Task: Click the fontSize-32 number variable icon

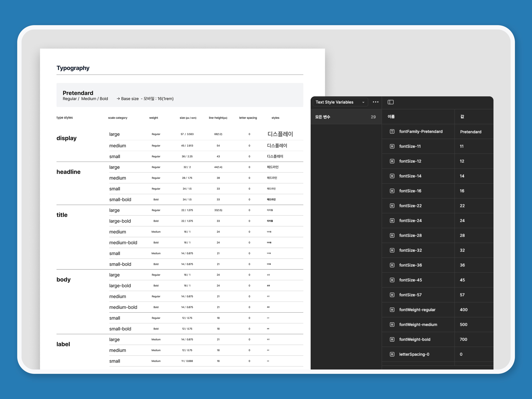Action: coord(392,250)
